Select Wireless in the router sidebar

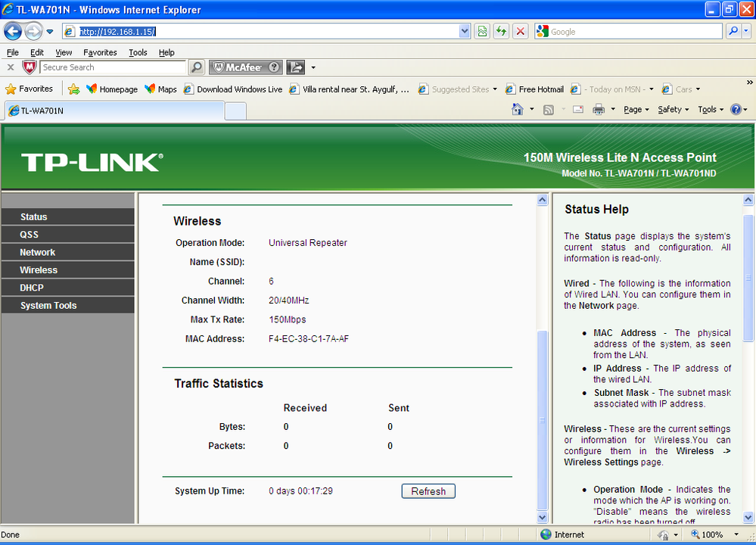tap(68, 270)
